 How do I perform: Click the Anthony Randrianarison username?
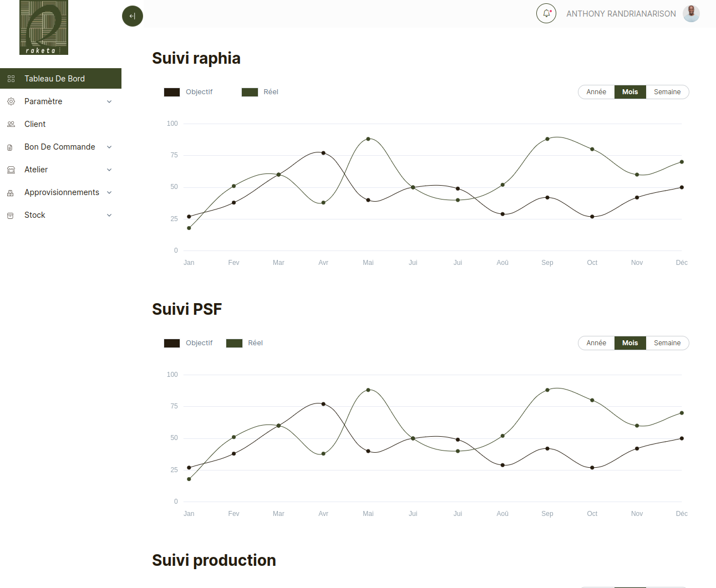621,14
